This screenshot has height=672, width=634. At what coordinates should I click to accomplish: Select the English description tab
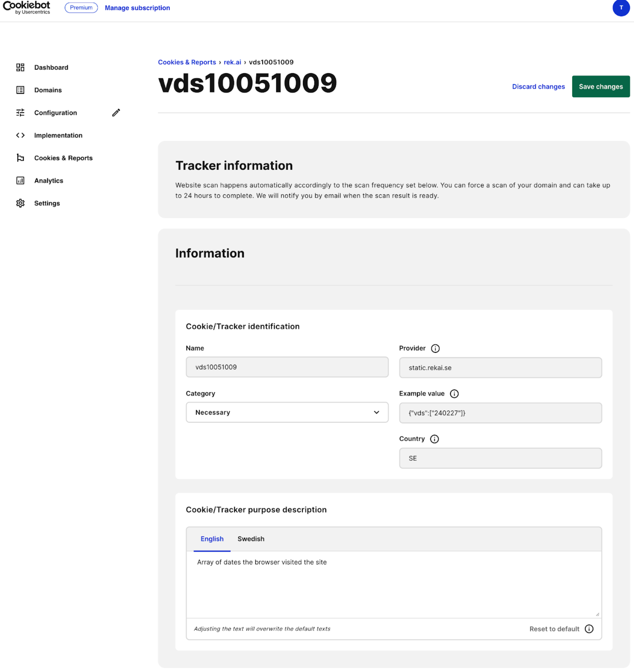[x=212, y=539]
